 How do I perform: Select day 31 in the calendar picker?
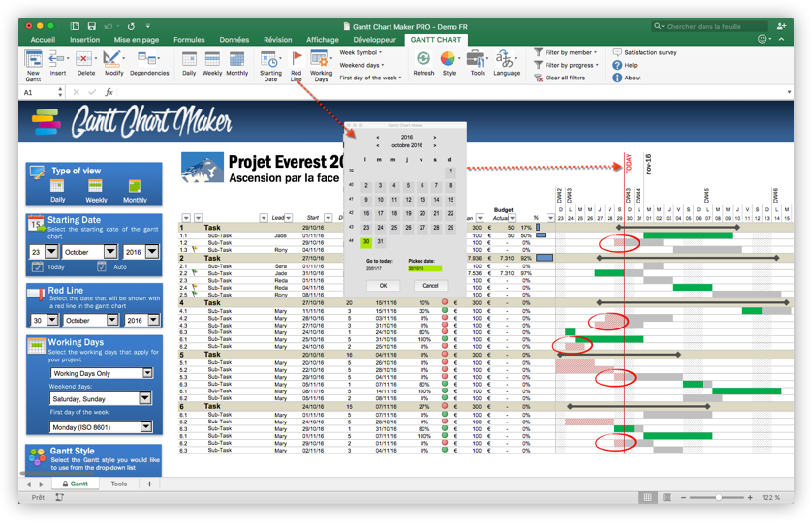tap(380, 241)
